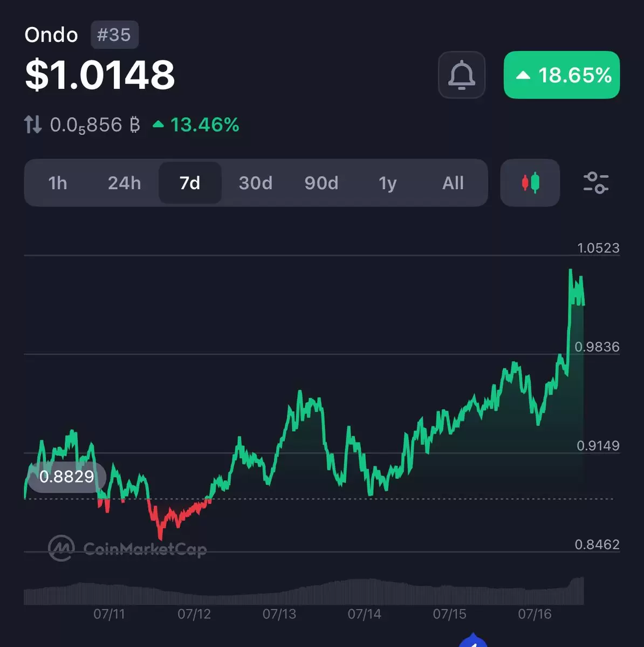Screen dimensions: 644x647
Task: Tap the 07/12 date label
Action: click(x=194, y=614)
